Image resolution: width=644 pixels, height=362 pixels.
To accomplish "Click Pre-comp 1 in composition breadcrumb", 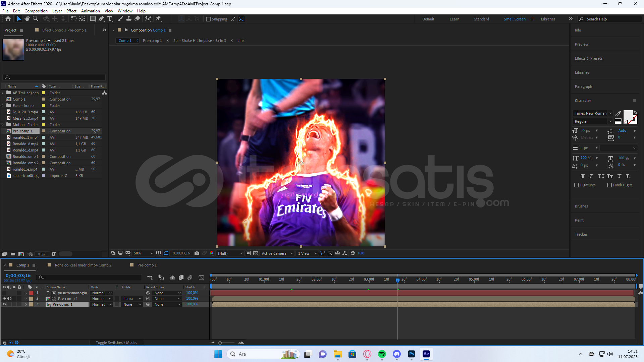I will 152,41.
